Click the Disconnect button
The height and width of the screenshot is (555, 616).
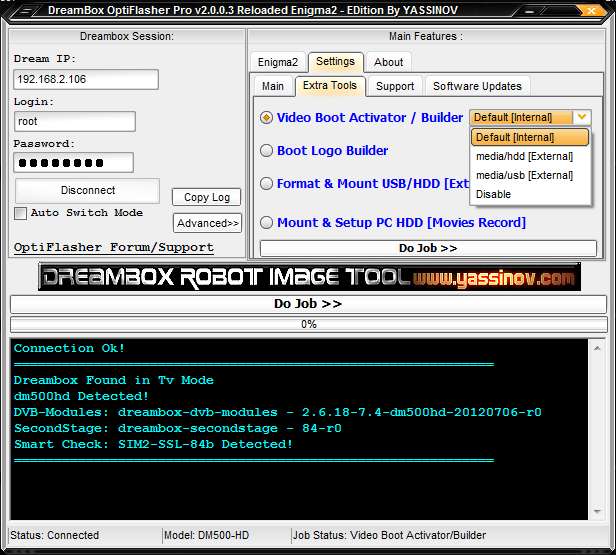(88, 190)
